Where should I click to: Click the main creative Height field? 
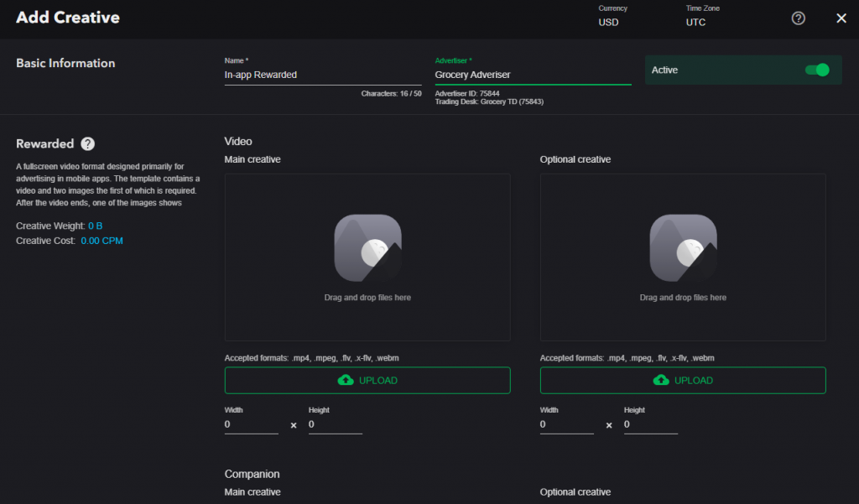click(x=335, y=425)
